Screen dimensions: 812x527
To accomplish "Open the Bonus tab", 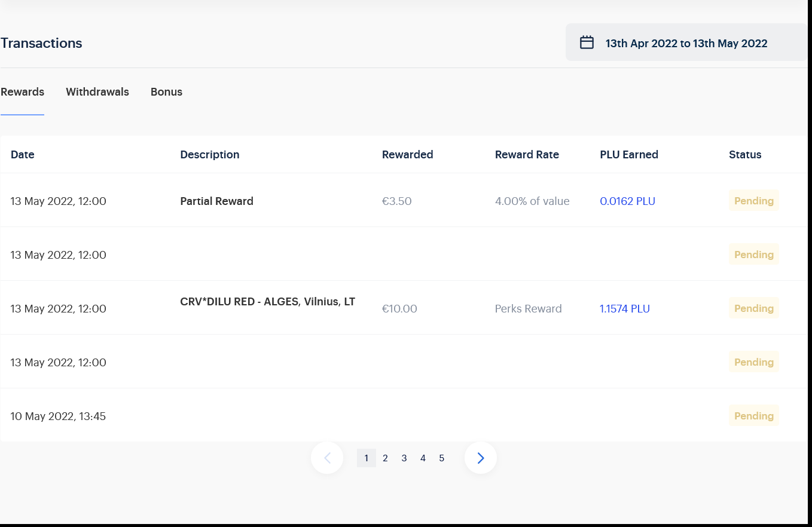I will click(166, 92).
